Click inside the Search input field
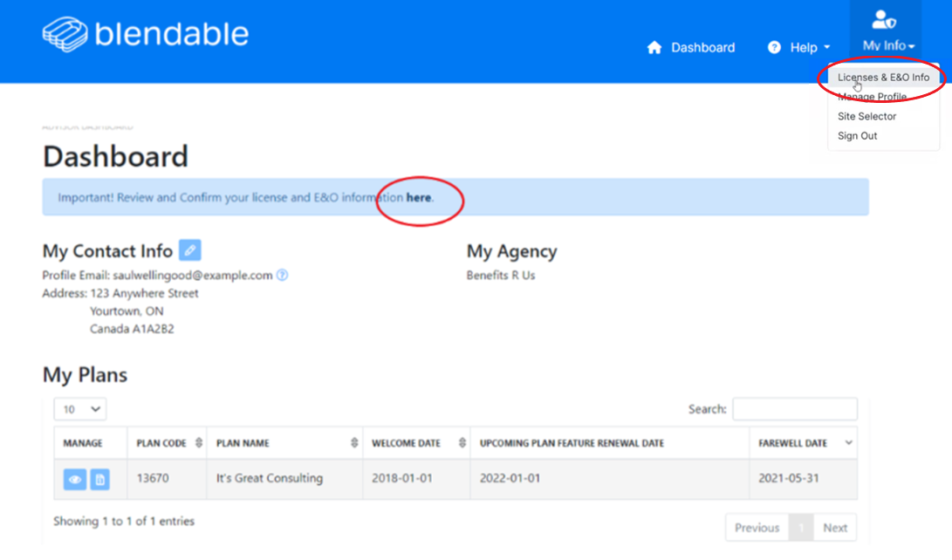This screenshot has height=560, width=952. [794, 408]
